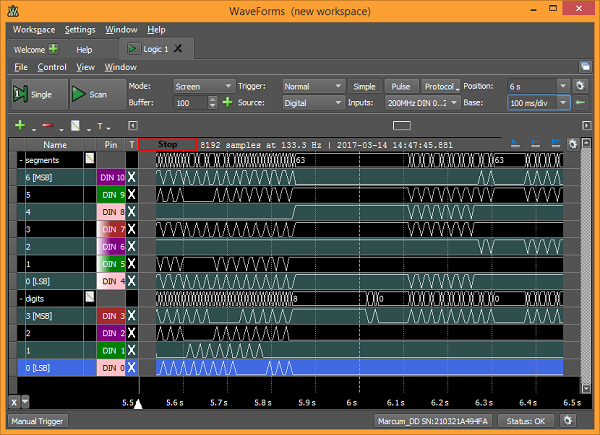Click the undock window icon at top right

click(585, 67)
